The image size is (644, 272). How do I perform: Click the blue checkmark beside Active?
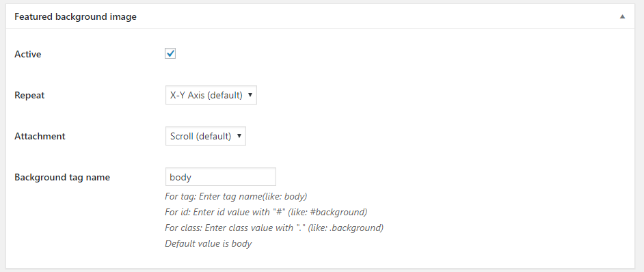170,53
